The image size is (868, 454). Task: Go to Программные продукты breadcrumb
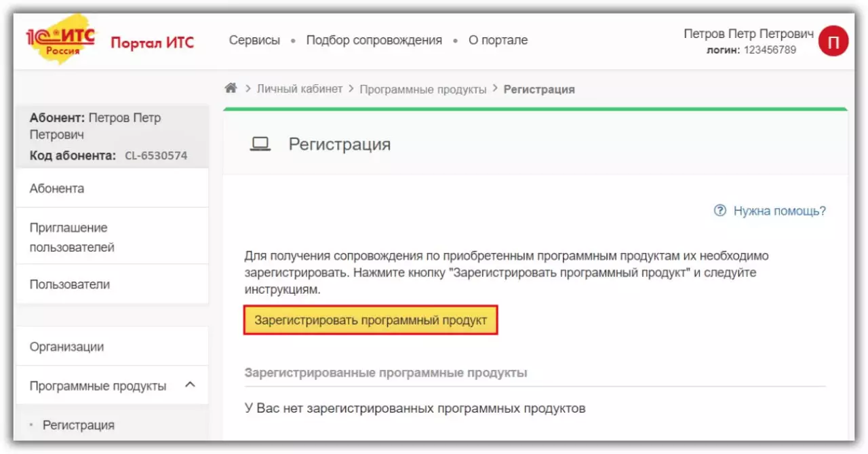click(423, 89)
